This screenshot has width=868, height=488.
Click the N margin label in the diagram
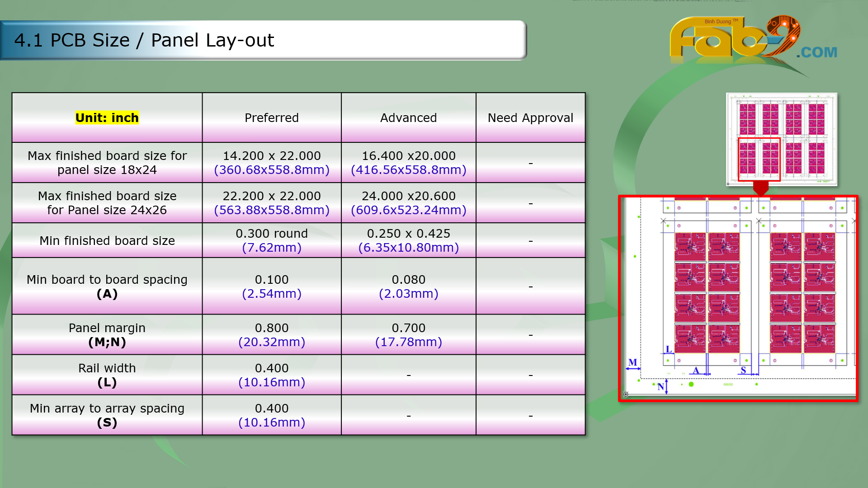tap(660, 387)
